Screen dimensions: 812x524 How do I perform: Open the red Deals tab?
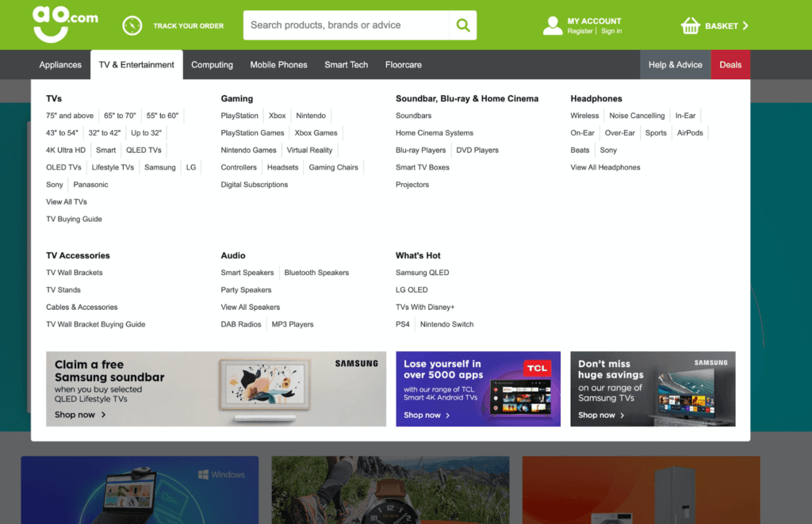(x=730, y=65)
